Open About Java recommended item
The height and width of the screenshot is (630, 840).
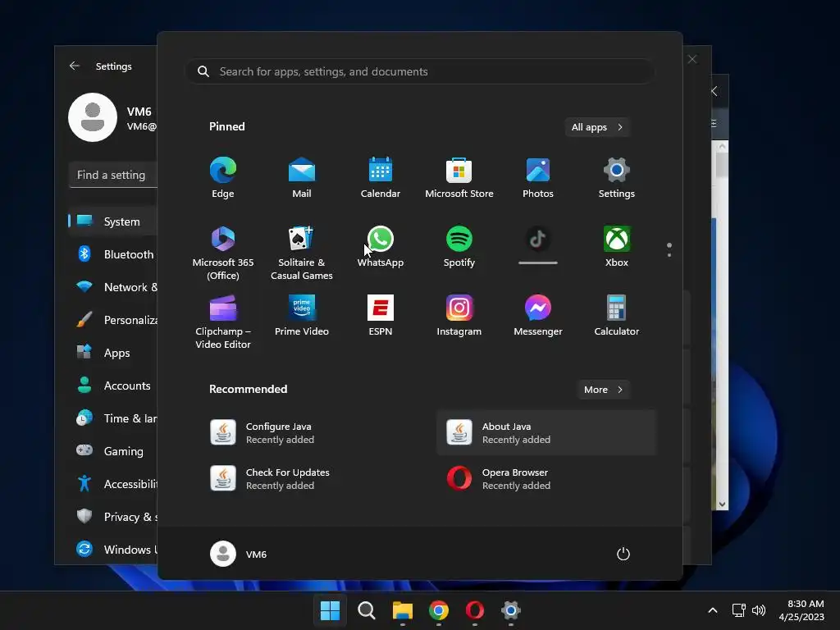546,433
